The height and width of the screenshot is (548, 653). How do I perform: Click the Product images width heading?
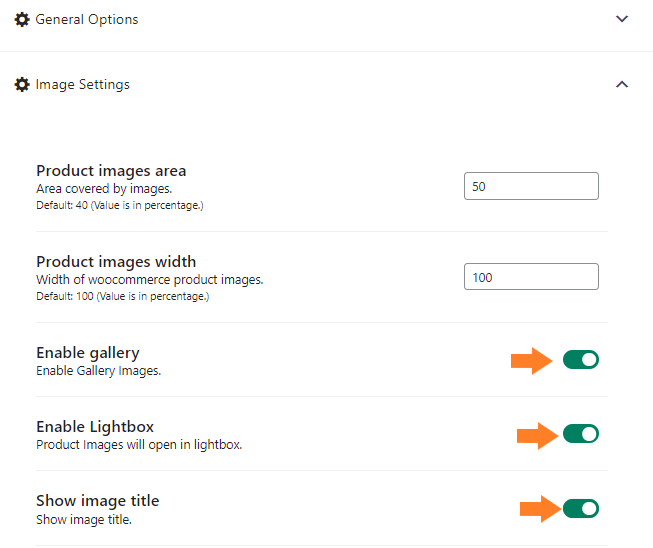(116, 262)
